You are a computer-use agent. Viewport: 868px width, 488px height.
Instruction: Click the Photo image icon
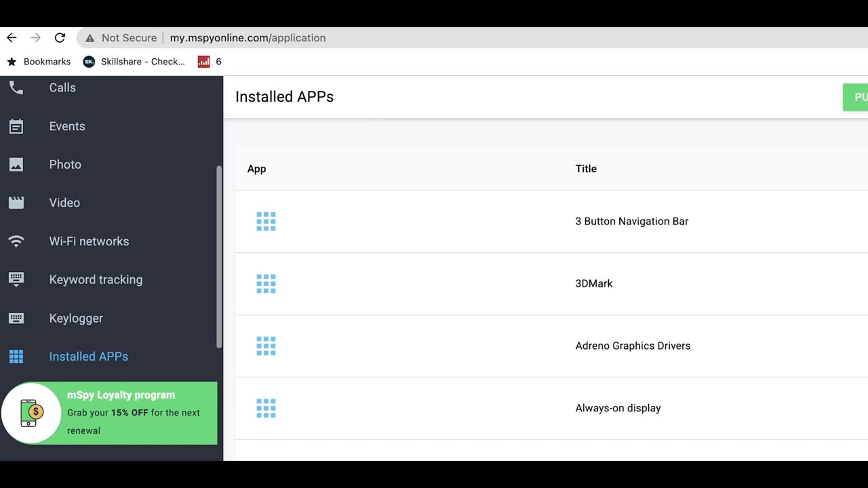tap(16, 165)
